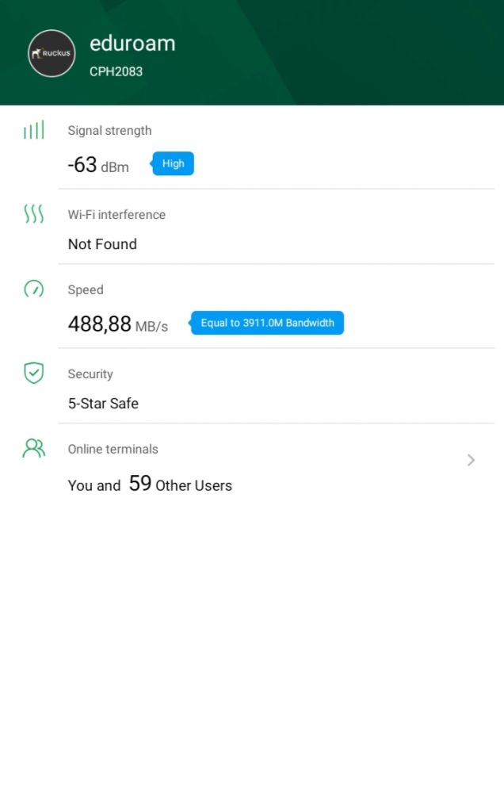Open the Online terminals row label
Screen dimensions: 504x812
[x=113, y=450]
